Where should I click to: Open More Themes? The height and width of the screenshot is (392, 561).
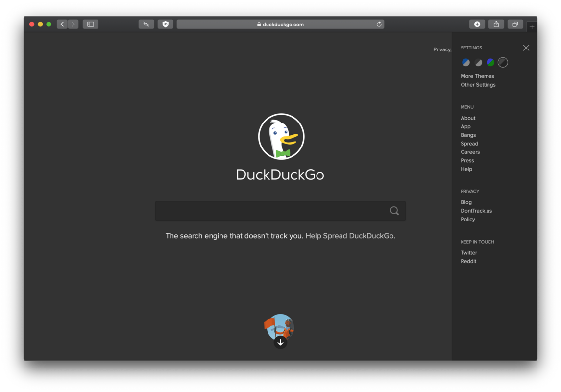477,76
